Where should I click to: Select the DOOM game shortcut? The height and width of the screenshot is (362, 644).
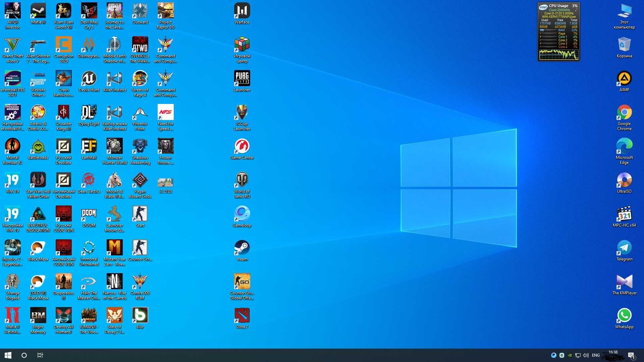[x=89, y=217]
